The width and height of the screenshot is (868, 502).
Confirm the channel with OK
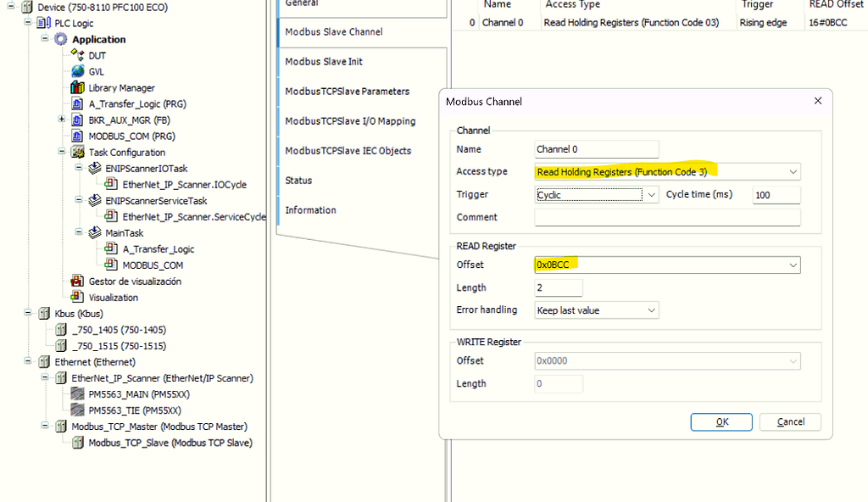coord(721,421)
